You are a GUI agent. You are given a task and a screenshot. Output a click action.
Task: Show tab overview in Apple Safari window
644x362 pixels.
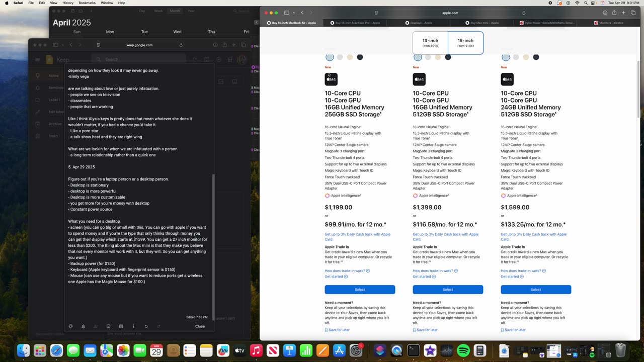[x=633, y=13]
